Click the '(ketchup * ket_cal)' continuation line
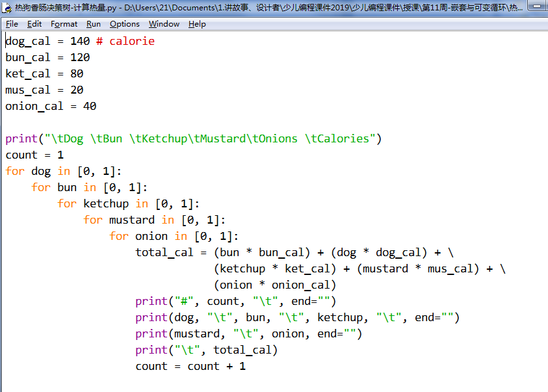Screen dimensions: 548x392 pos(359,268)
